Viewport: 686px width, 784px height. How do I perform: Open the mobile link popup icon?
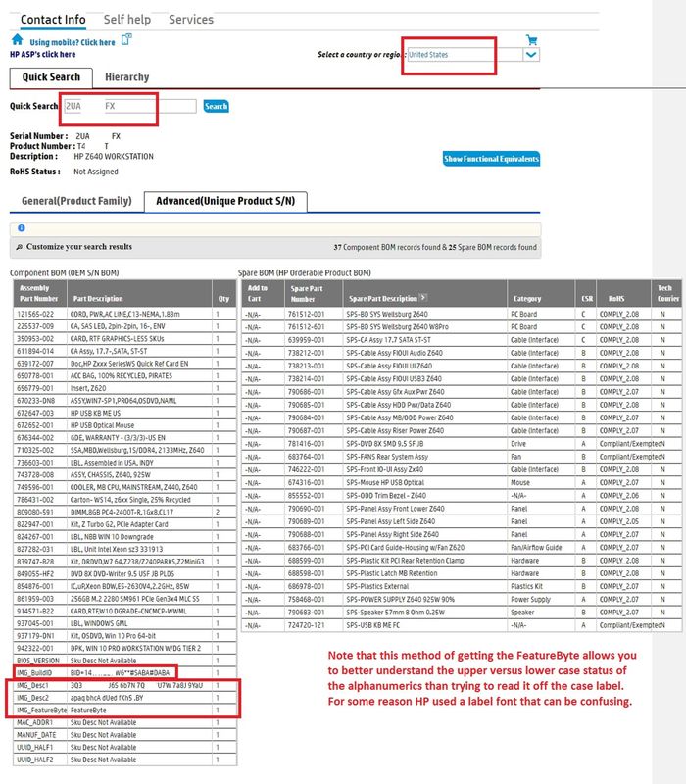[x=127, y=39]
